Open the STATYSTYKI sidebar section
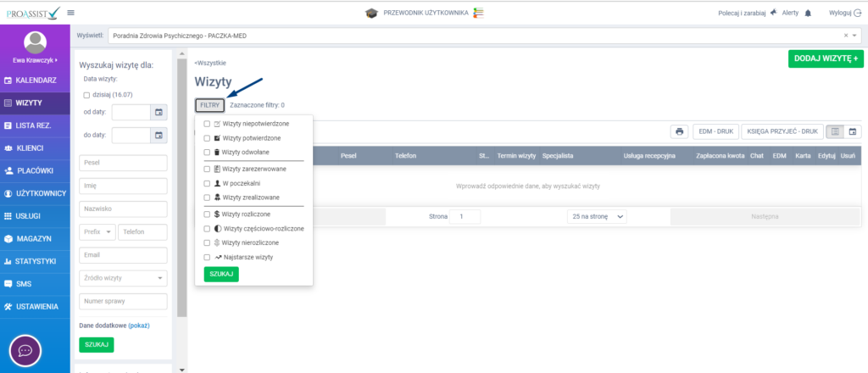This screenshot has height=373, width=868. (35, 261)
